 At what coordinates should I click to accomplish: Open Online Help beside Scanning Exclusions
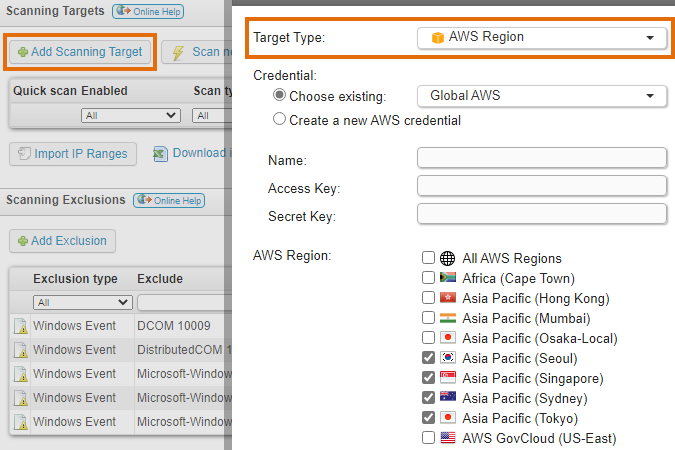pos(169,200)
